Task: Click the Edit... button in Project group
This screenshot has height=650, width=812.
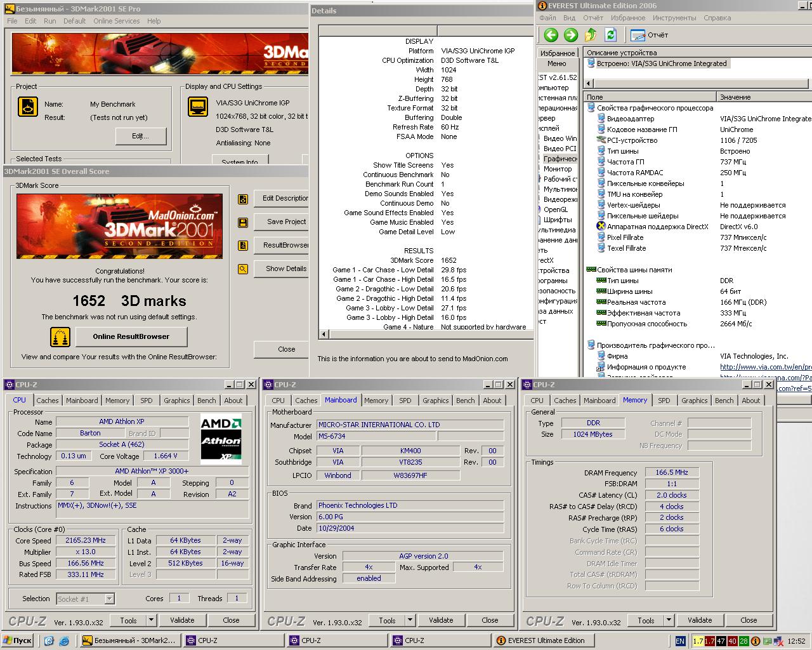Action: click(x=141, y=136)
